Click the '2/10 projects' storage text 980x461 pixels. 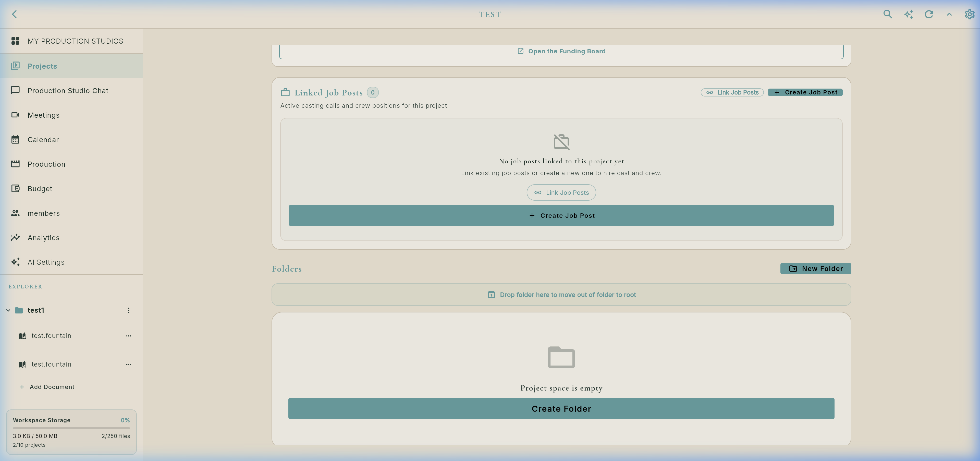click(x=29, y=445)
